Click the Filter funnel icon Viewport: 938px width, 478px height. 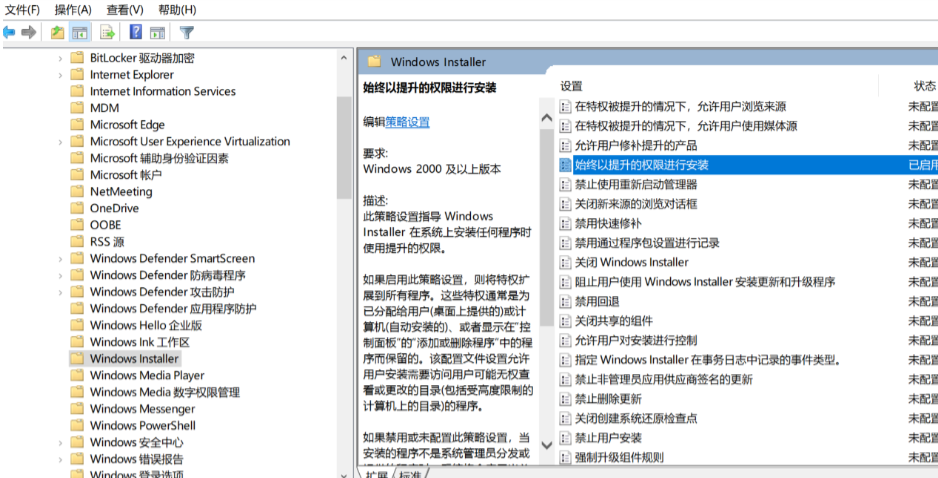tap(187, 32)
